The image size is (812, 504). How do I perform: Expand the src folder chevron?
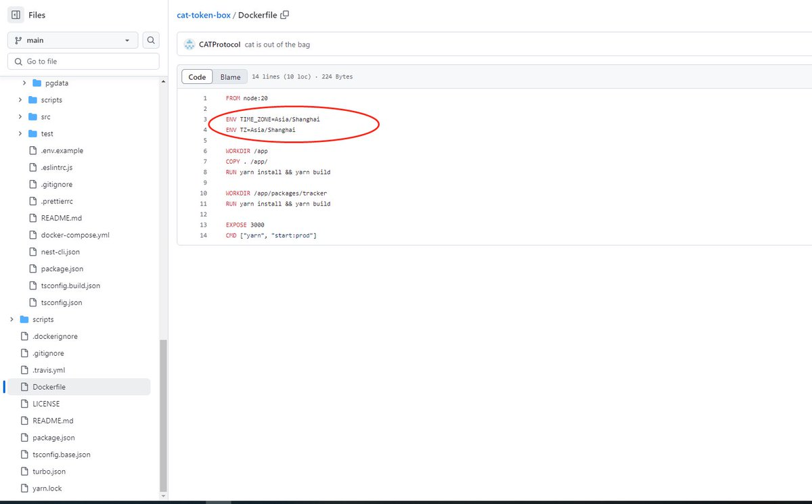(x=22, y=117)
